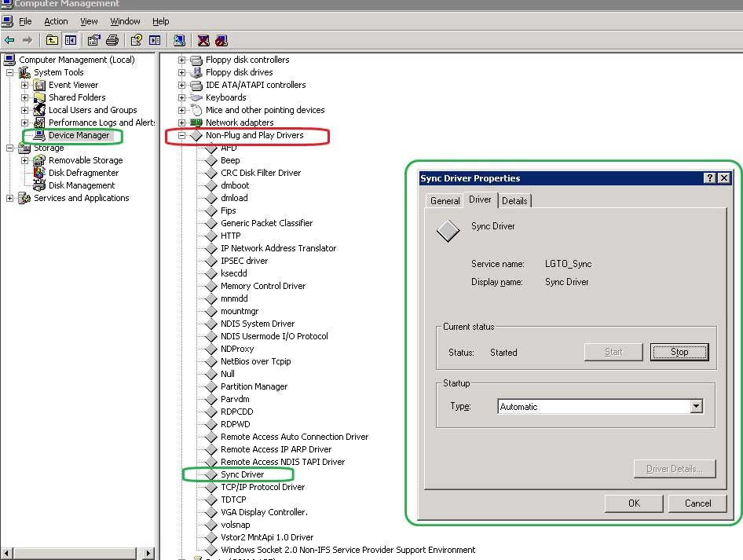Open the Help menu

point(161,21)
